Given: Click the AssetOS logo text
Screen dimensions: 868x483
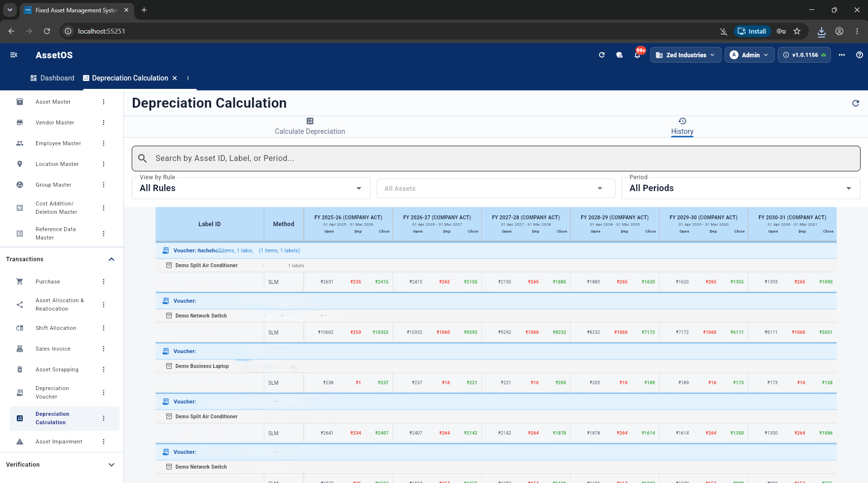Looking at the screenshot, I should click(x=54, y=55).
